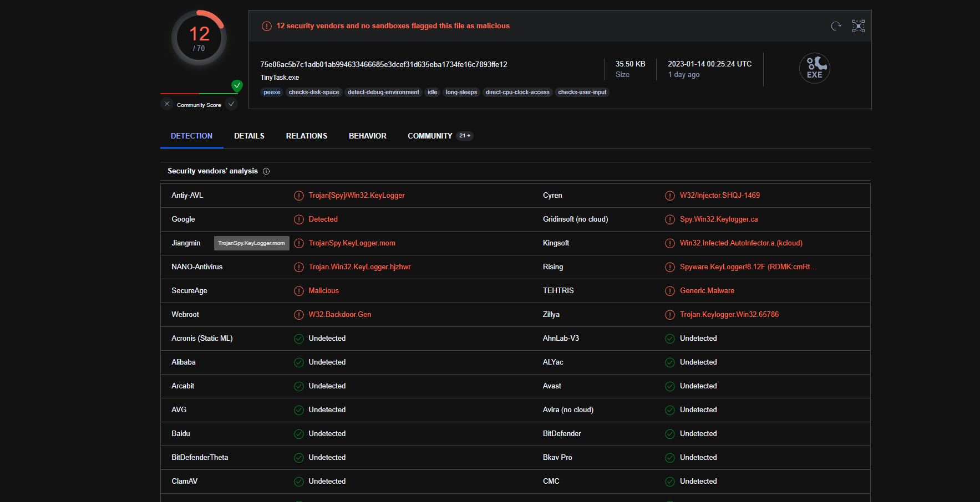Click the SecureAge Malicious result
This screenshot has height=502, width=980.
324,291
